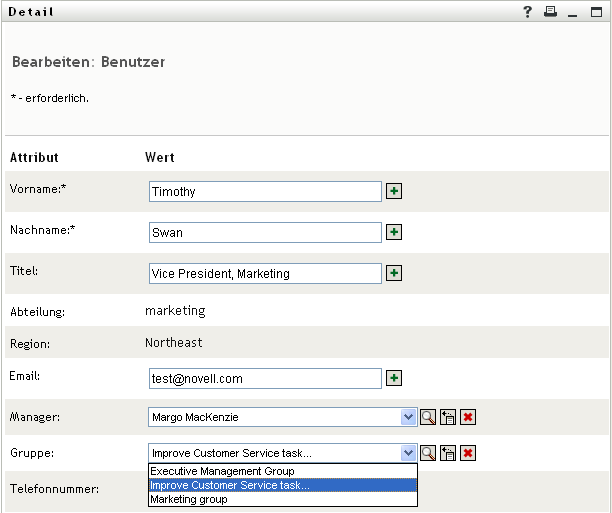Open Manager lookup magnifier icon
Screen dimensions: 612x513
click(428, 417)
